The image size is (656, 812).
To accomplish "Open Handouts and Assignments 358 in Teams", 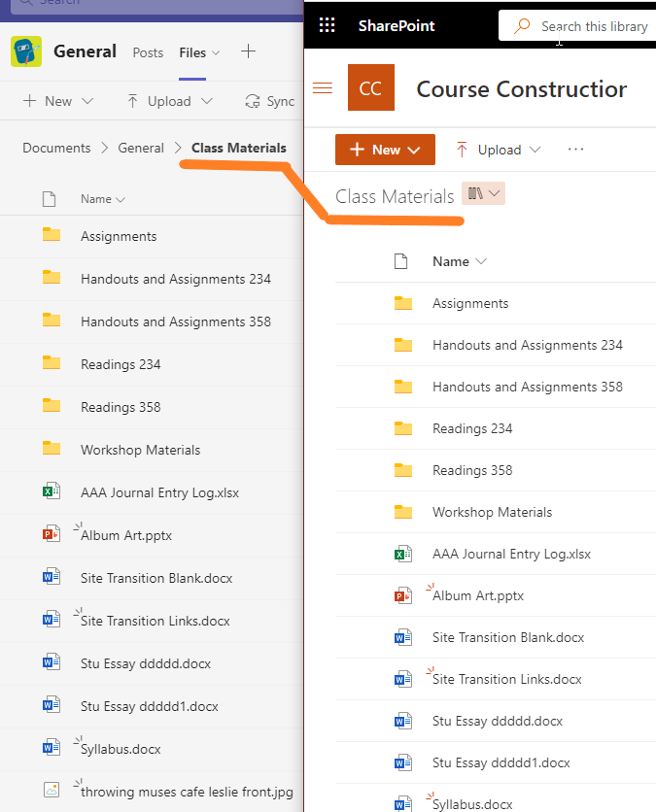I will click(x=176, y=322).
